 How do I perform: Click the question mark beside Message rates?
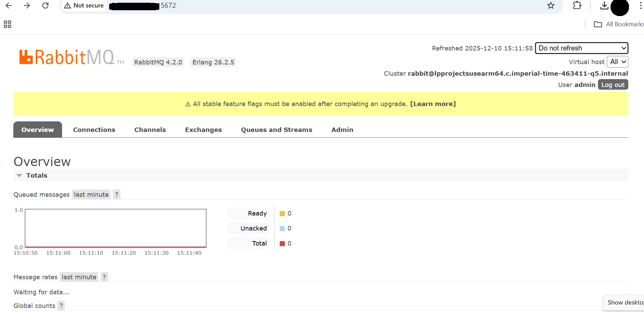click(x=104, y=277)
